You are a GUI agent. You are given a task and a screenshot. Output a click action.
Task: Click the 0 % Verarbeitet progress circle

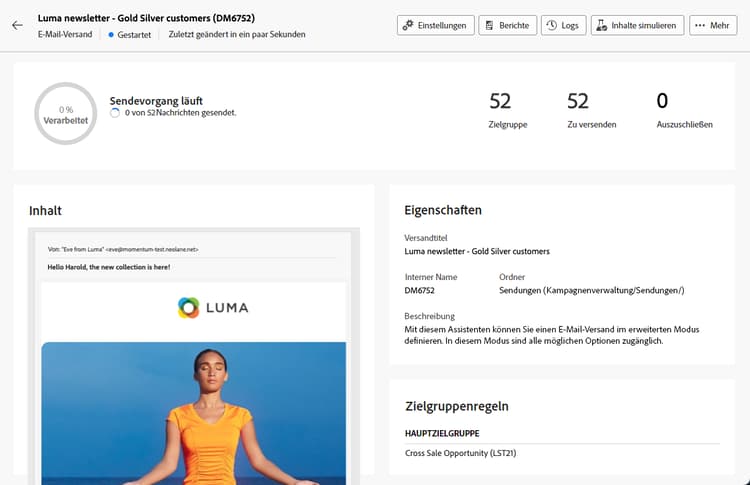pyautogui.click(x=66, y=114)
